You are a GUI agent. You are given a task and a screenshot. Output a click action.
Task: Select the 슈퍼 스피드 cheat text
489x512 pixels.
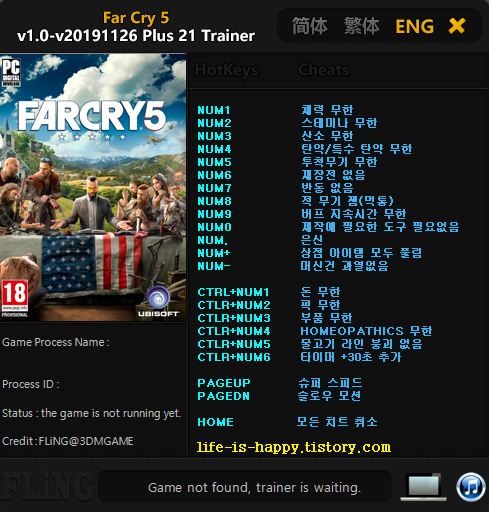point(330,383)
